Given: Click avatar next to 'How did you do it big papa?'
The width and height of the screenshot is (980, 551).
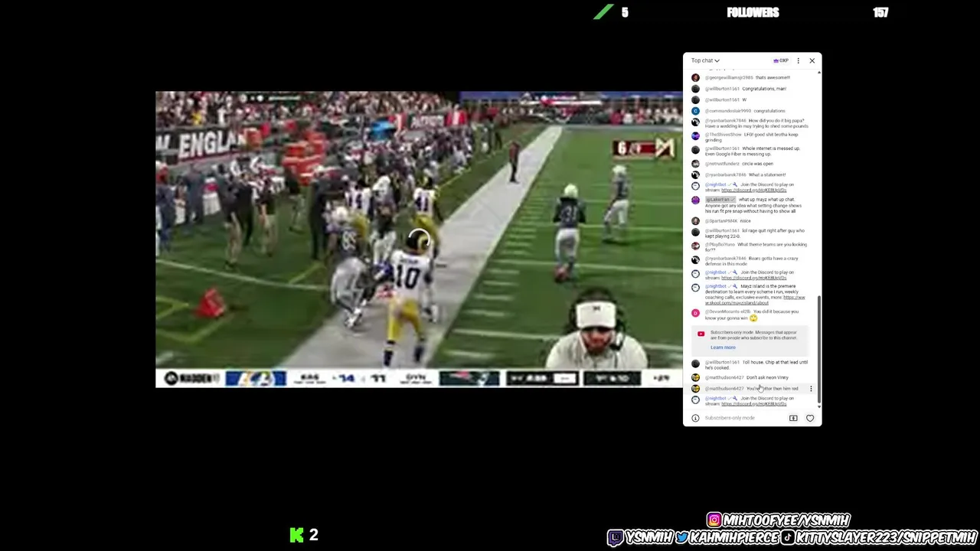Looking at the screenshot, I should pos(695,122).
